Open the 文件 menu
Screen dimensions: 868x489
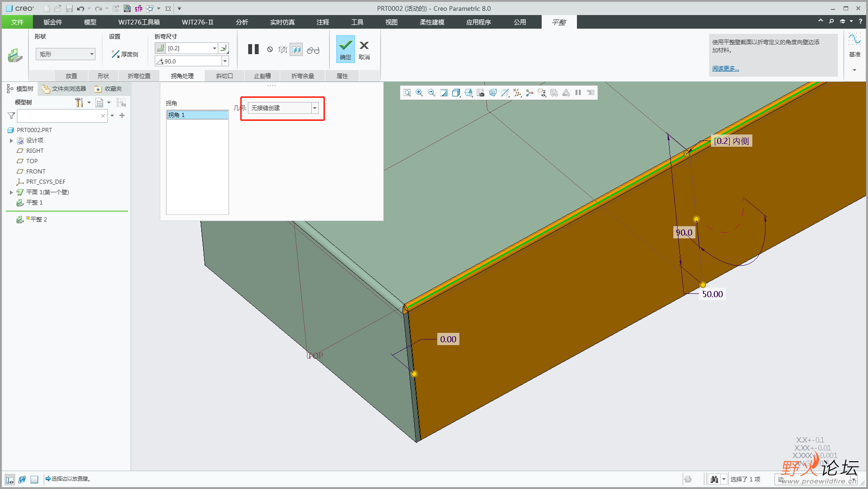click(17, 22)
